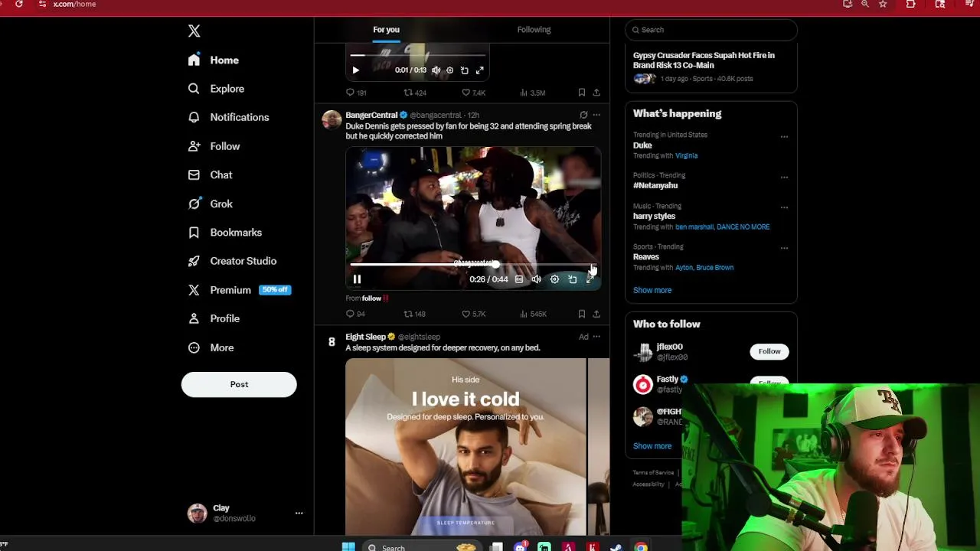Bookmark this page with browser star icon
Viewport: 980px width, 551px height.
coord(883,4)
